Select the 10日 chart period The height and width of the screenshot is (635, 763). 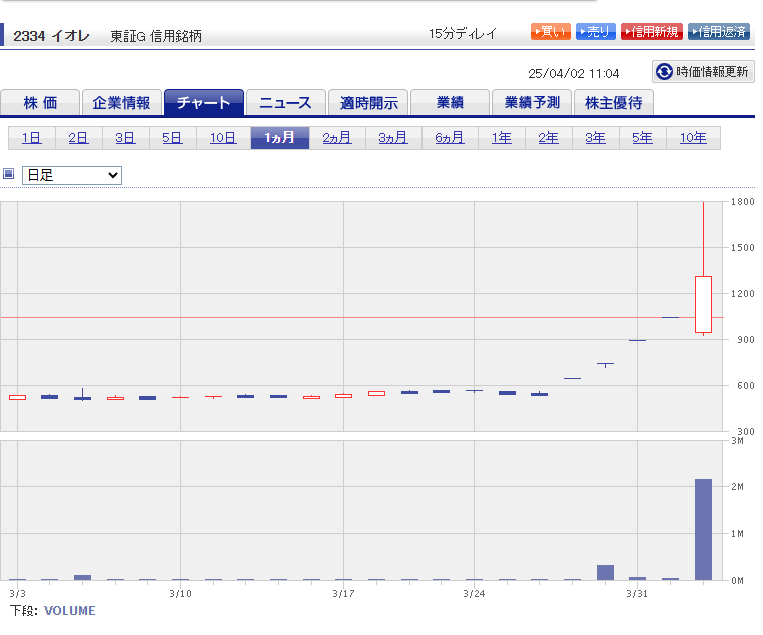click(x=223, y=138)
